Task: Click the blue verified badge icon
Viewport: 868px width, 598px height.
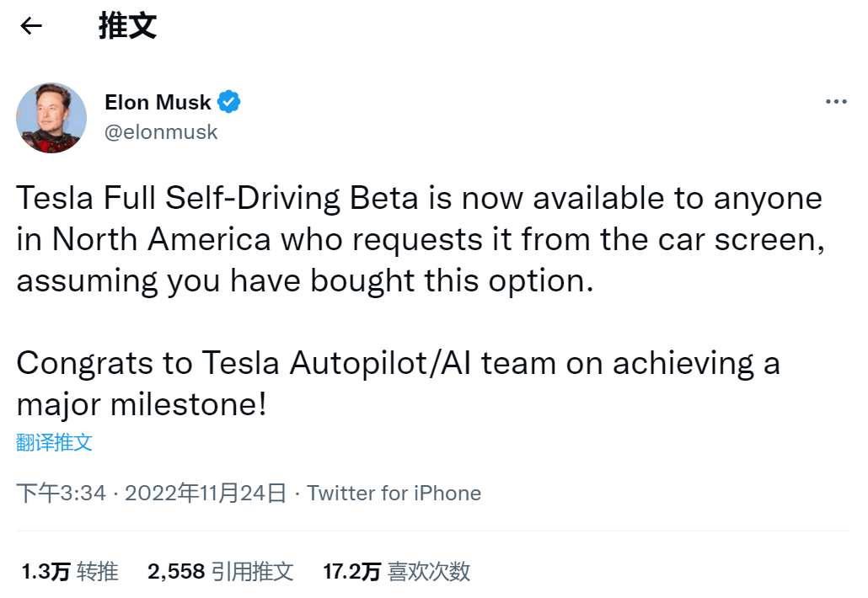Action: 228,102
